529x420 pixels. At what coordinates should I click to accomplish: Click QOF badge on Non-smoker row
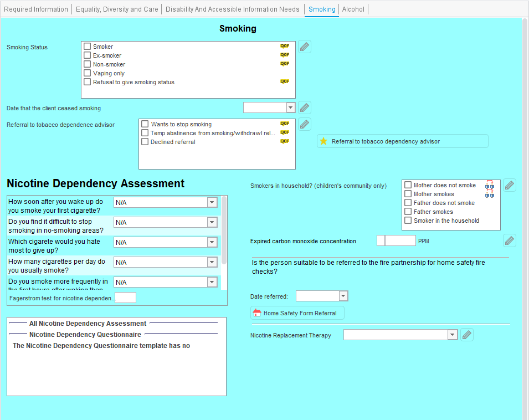(x=285, y=63)
